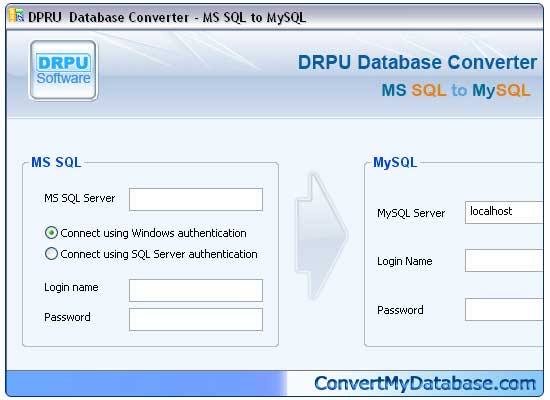Click the app icon in the title bar
Image resolution: width=550 pixels, height=400 pixels.
16,16
